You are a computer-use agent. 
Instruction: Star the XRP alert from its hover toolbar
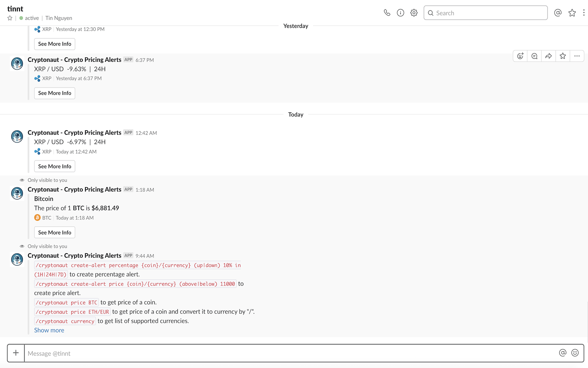(x=562, y=56)
